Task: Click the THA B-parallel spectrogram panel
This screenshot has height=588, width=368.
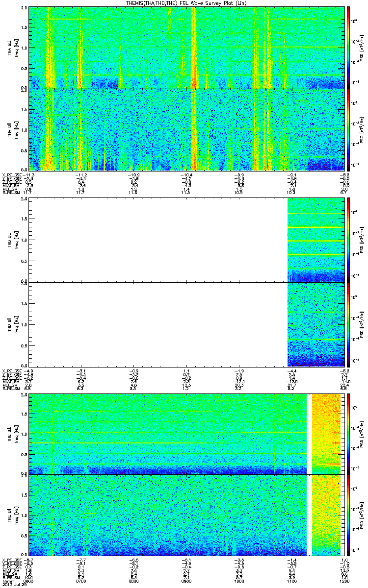Action: click(x=186, y=129)
